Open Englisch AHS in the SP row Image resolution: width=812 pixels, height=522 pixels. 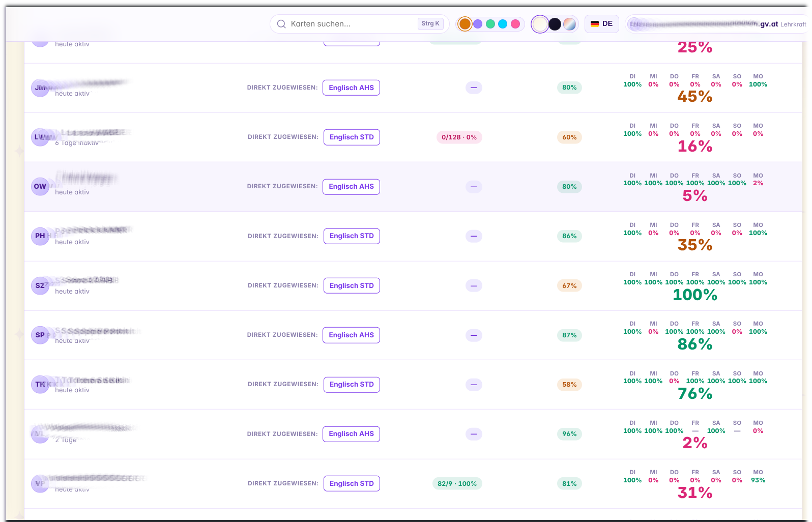pyautogui.click(x=351, y=335)
